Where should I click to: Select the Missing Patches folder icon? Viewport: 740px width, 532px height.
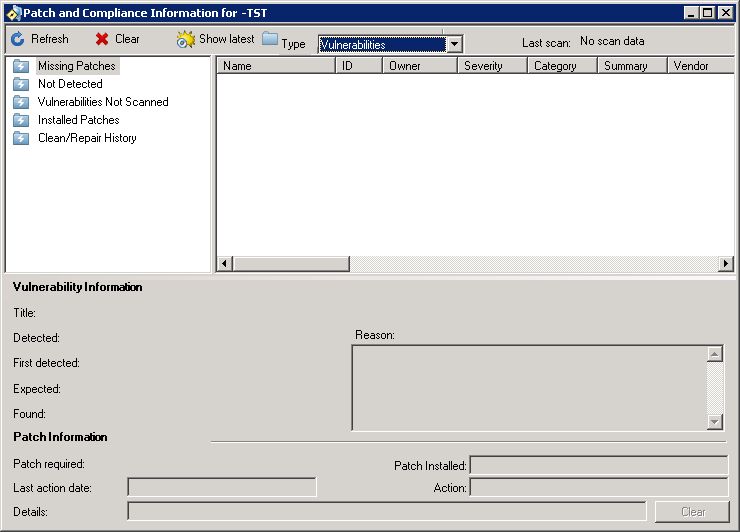click(x=21, y=66)
